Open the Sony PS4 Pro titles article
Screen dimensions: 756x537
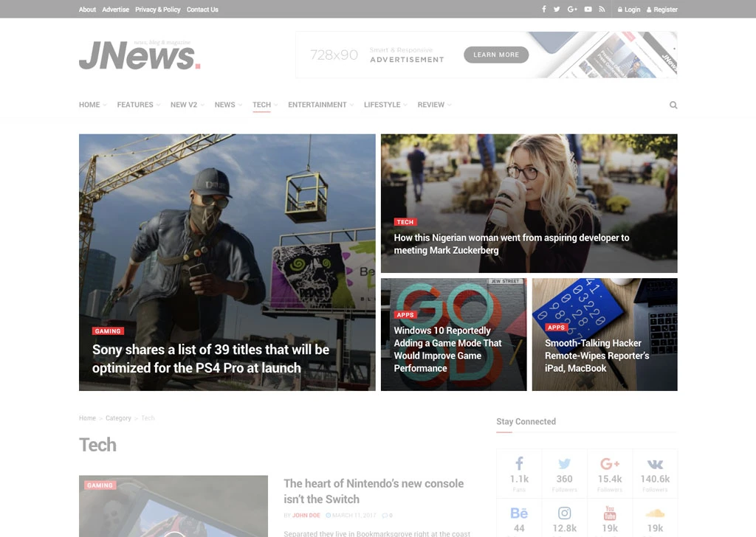(x=210, y=358)
